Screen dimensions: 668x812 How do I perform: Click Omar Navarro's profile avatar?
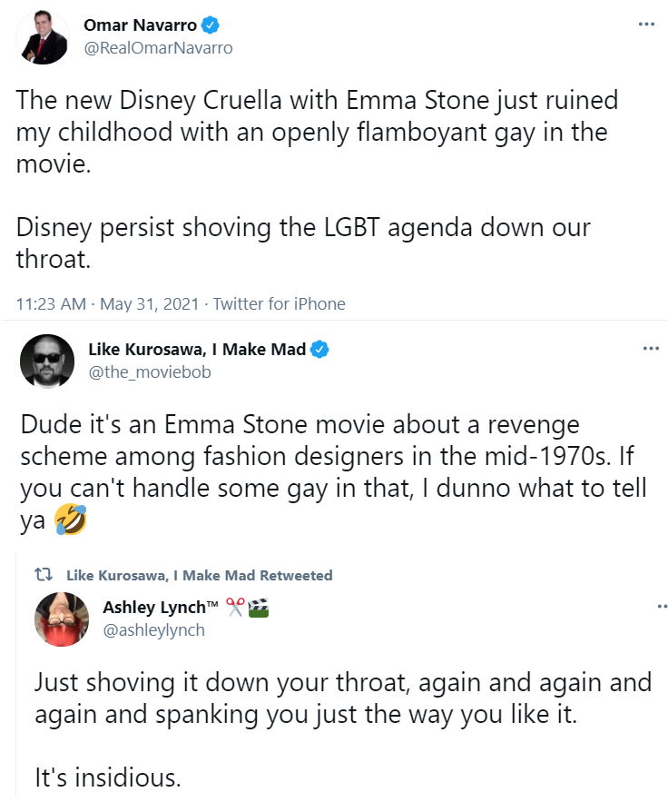click(43, 38)
